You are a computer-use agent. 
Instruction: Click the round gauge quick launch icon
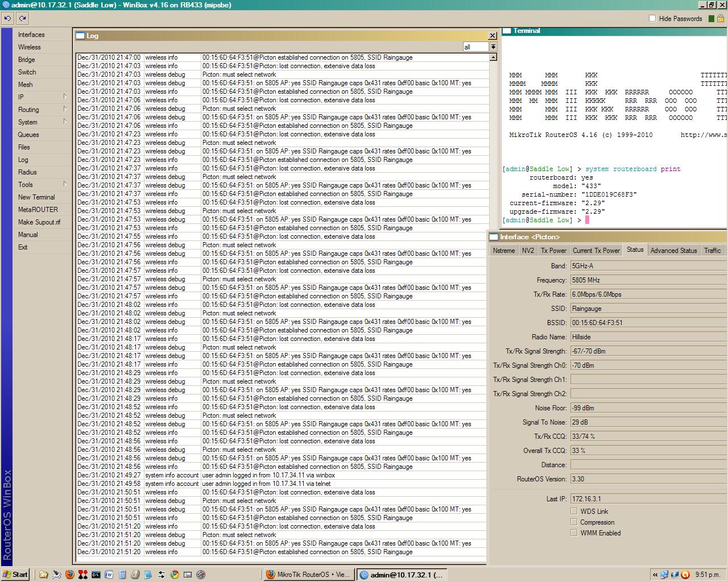click(x=201, y=575)
